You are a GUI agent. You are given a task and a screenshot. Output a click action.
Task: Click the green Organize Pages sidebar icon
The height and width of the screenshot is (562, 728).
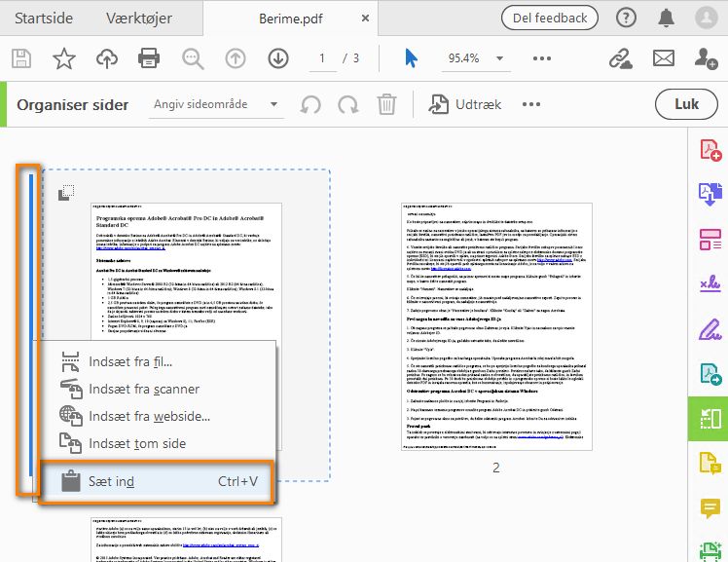coord(710,419)
